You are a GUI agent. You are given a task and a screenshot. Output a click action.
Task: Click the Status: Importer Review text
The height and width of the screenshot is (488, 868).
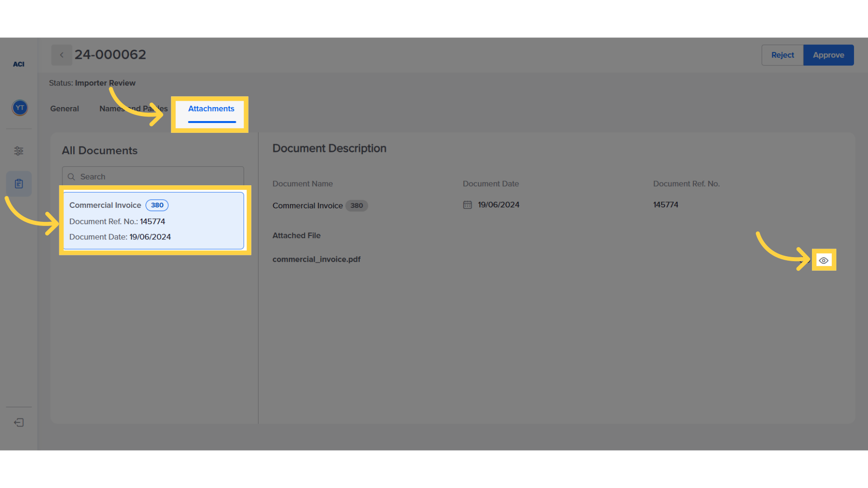(x=92, y=83)
